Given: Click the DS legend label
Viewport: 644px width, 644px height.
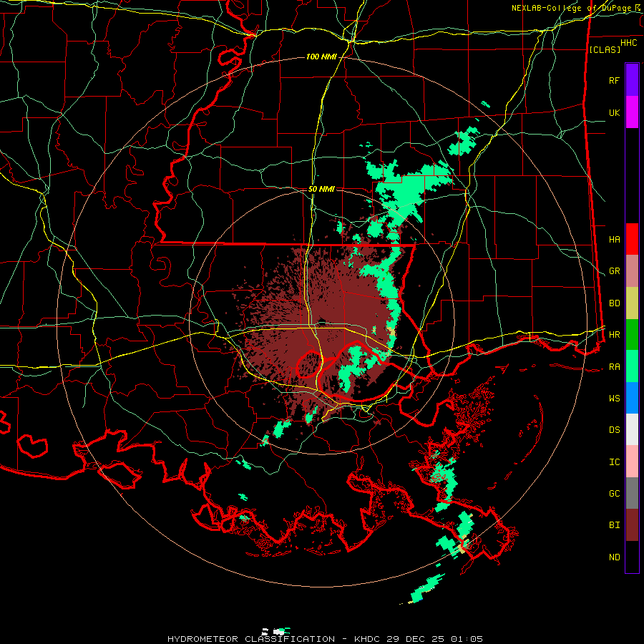Looking at the screenshot, I should pos(614,430).
